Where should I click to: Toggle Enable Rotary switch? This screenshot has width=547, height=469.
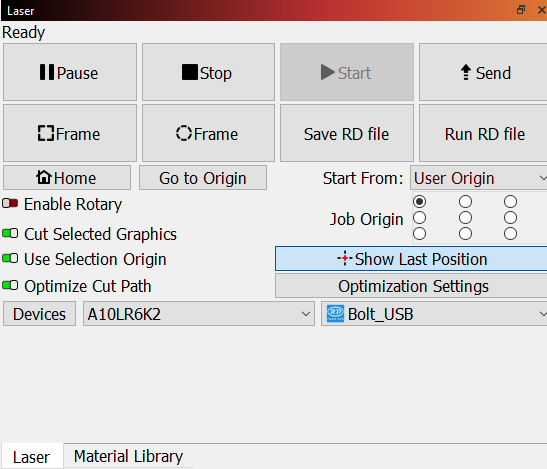10,203
